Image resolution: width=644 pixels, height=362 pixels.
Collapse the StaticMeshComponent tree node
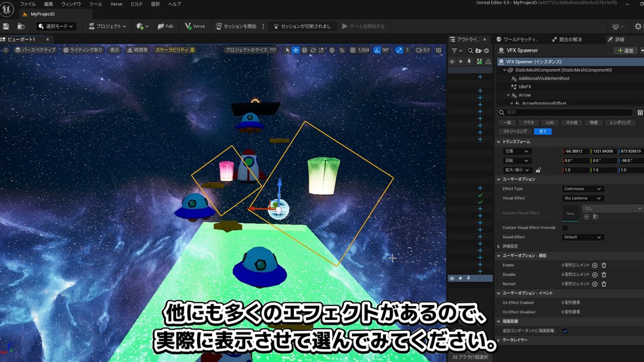pos(504,70)
